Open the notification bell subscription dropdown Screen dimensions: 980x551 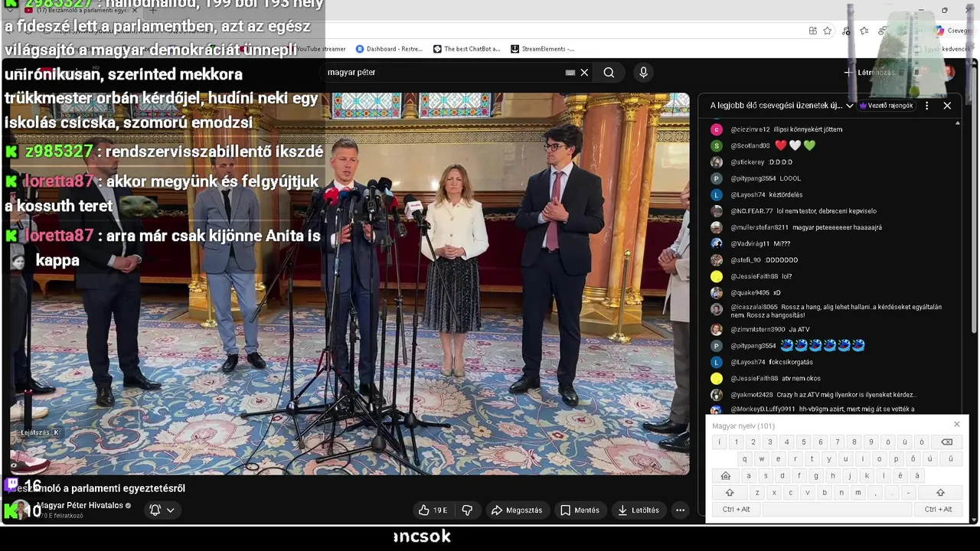pyautogui.click(x=162, y=510)
